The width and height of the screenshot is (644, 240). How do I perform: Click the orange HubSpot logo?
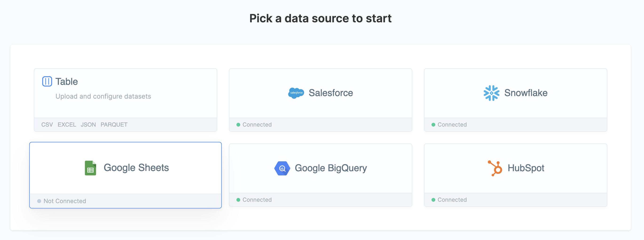[495, 168]
